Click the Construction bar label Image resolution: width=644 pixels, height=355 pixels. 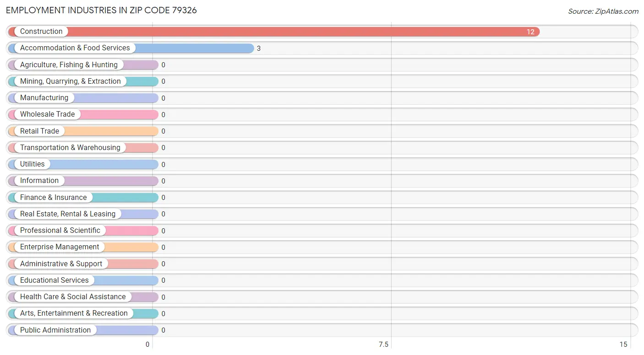pos(41,32)
